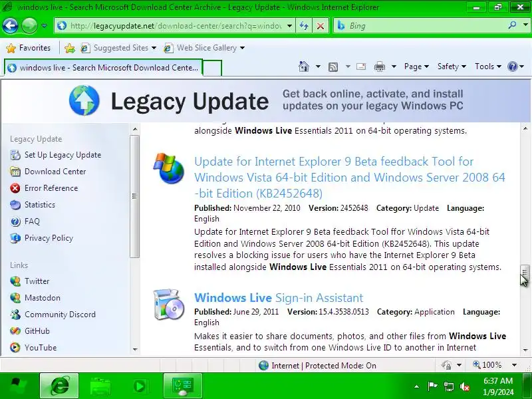Show hidden tray icons arrow
Viewport: 532px width, 399px height.
pos(417,386)
